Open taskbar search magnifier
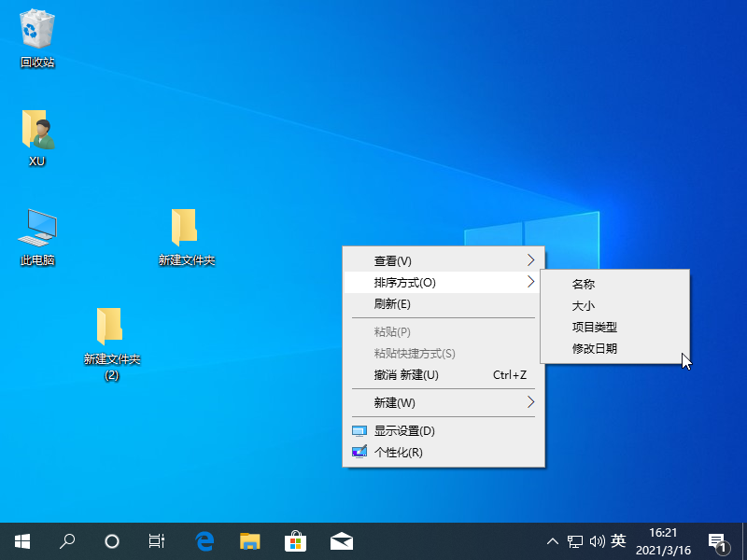The height and width of the screenshot is (560, 747). [67, 540]
